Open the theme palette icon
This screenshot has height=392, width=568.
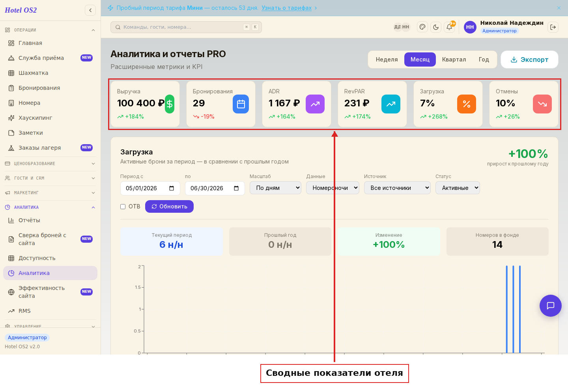pos(422,27)
